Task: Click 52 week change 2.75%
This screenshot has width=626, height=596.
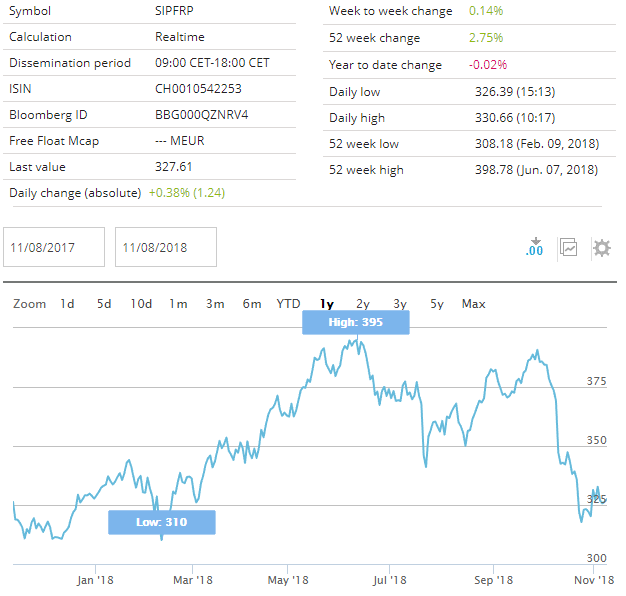Action: [486, 38]
